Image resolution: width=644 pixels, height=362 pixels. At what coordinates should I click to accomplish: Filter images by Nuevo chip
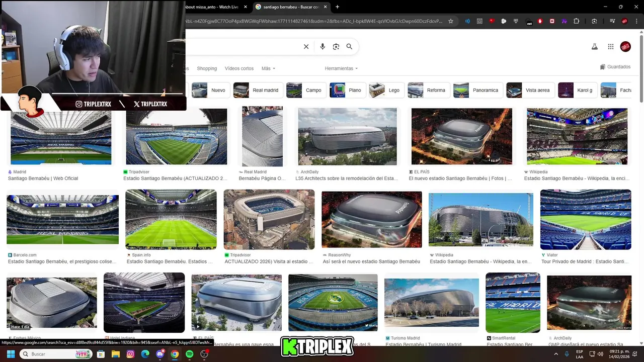tap(210, 90)
